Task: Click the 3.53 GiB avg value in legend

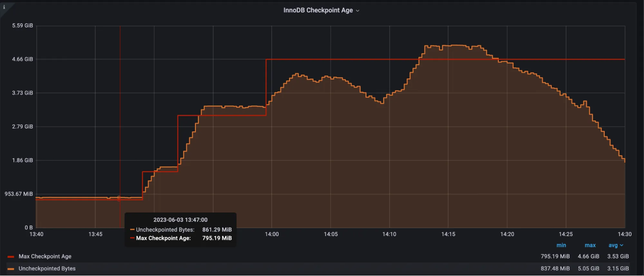Action: (618, 256)
